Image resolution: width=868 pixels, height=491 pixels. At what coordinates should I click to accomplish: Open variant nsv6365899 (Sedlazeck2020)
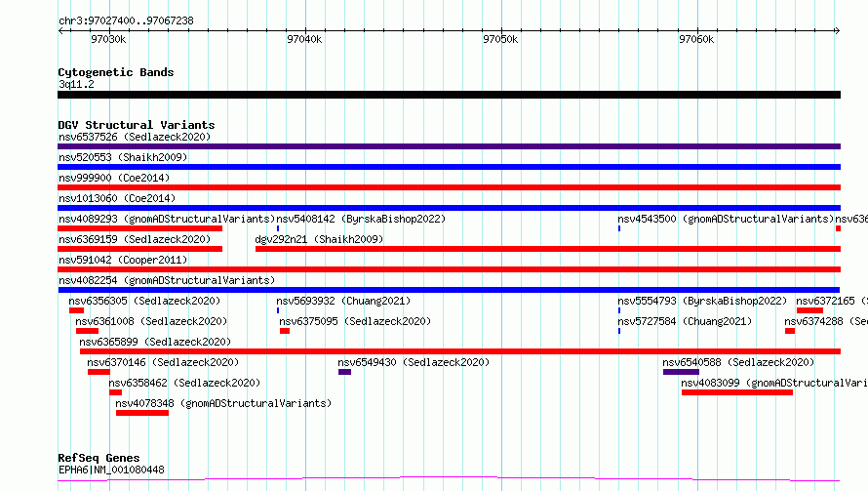[x=155, y=342]
